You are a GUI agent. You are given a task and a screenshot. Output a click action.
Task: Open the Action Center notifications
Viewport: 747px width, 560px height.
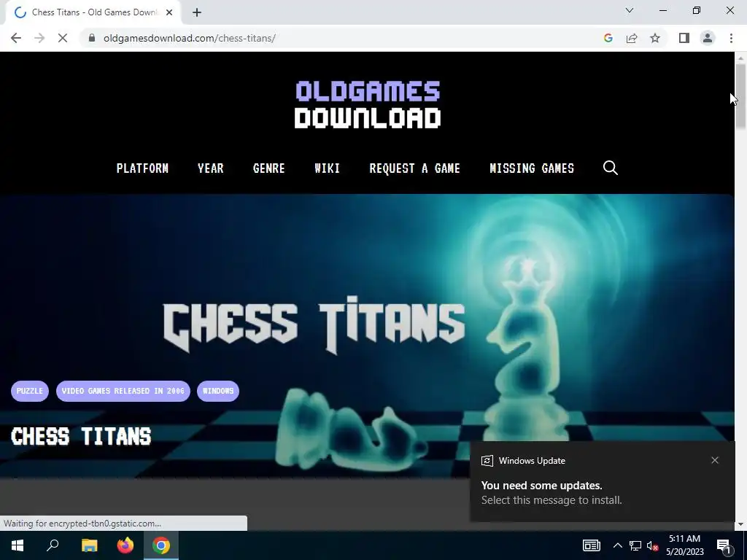(x=724, y=545)
